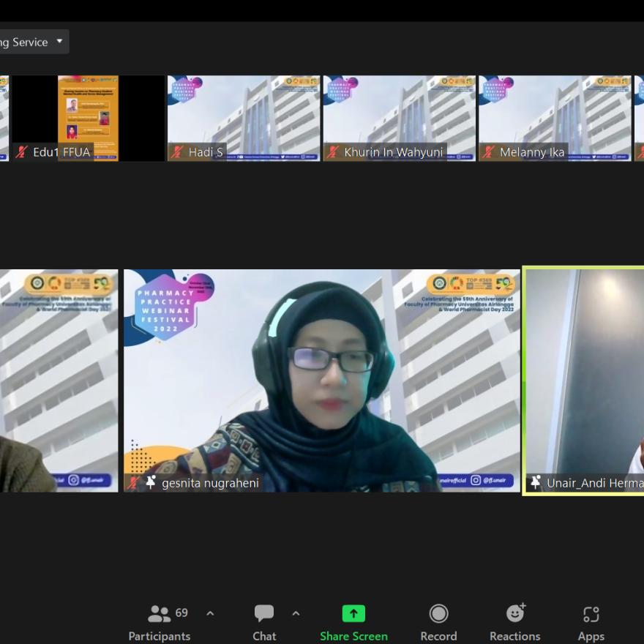Viewport: 644px width, 644px height.
Task: Click muted mic icon on Khurin In Wahyuni
Action: pyautogui.click(x=333, y=152)
